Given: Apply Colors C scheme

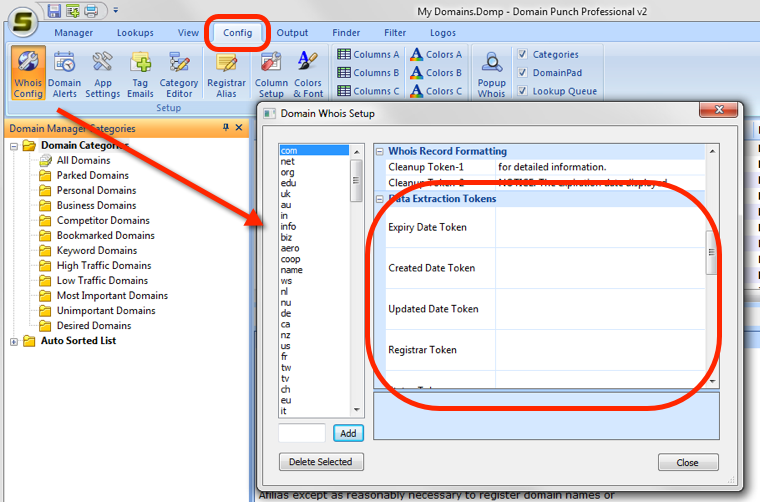Looking at the screenshot, I should tap(436, 91).
